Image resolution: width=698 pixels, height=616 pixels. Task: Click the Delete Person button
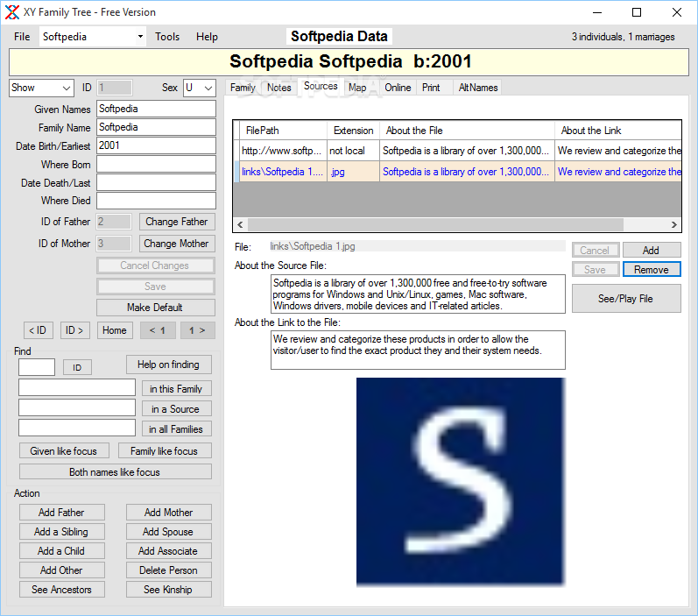pos(169,570)
